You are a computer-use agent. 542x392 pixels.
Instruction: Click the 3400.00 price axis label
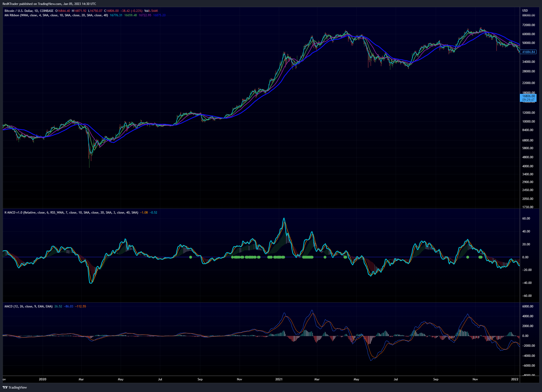[528, 174]
